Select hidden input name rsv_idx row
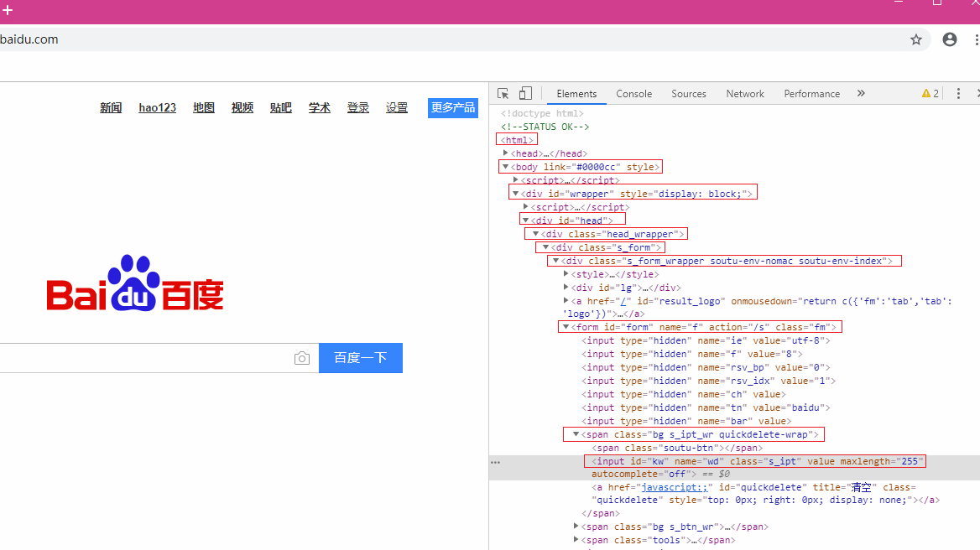This screenshot has width=980, height=550. tap(709, 381)
